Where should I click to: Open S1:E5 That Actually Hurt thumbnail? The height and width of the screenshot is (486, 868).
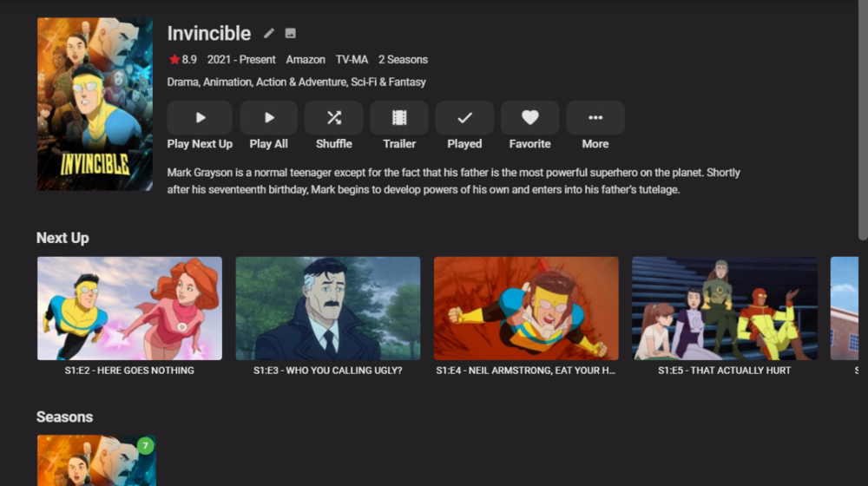click(x=725, y=308)
